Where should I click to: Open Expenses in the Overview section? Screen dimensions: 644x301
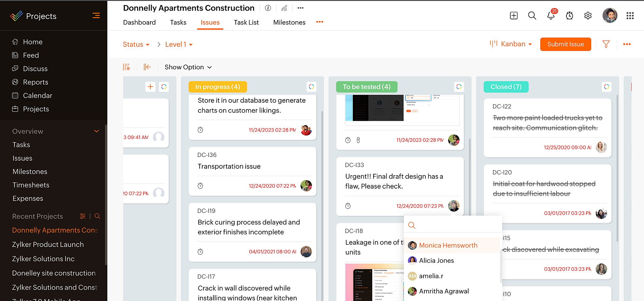[28, 199]
